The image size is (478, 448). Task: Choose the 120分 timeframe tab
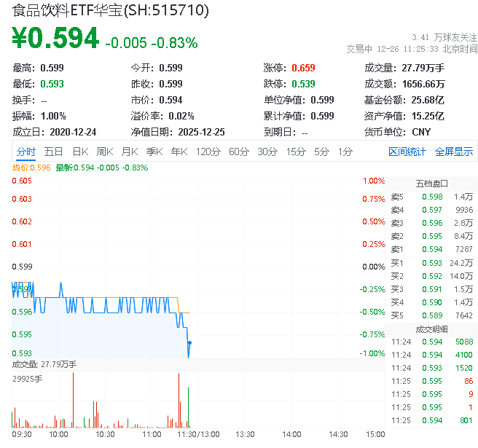coord(208,152)
